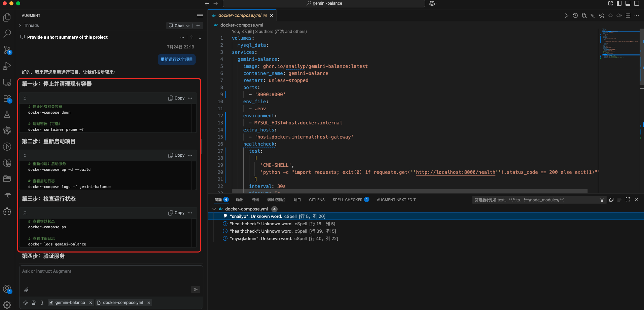
Task: Copy the docker-compose up --build block
Action: click(176, 155)
